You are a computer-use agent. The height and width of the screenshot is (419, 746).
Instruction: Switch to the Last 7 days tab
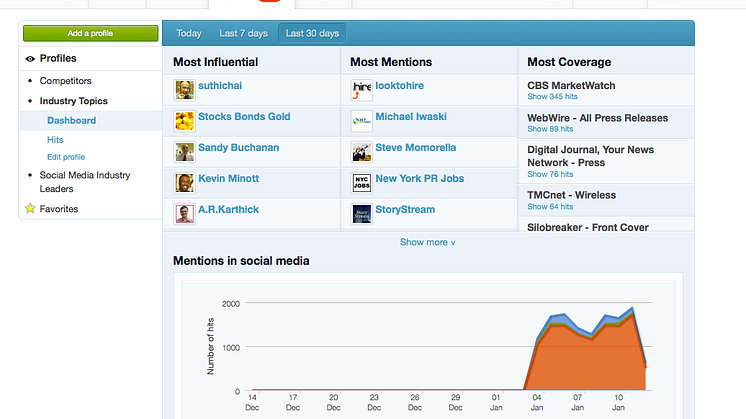click(243, 33)
